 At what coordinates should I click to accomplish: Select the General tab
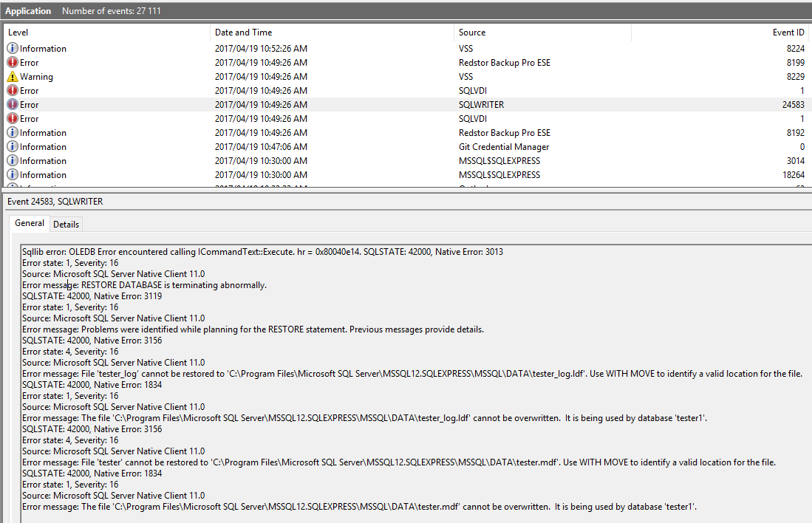(30, 223)
